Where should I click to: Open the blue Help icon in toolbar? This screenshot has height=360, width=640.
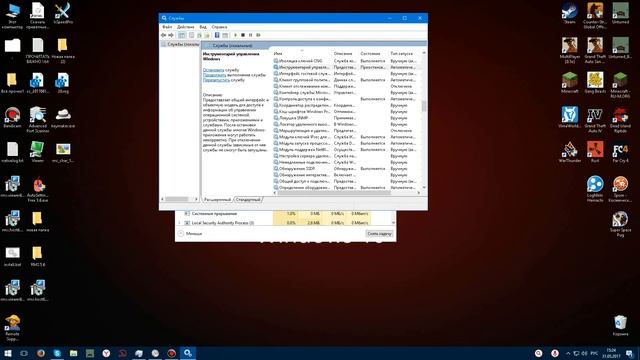[x=217, y=35]
